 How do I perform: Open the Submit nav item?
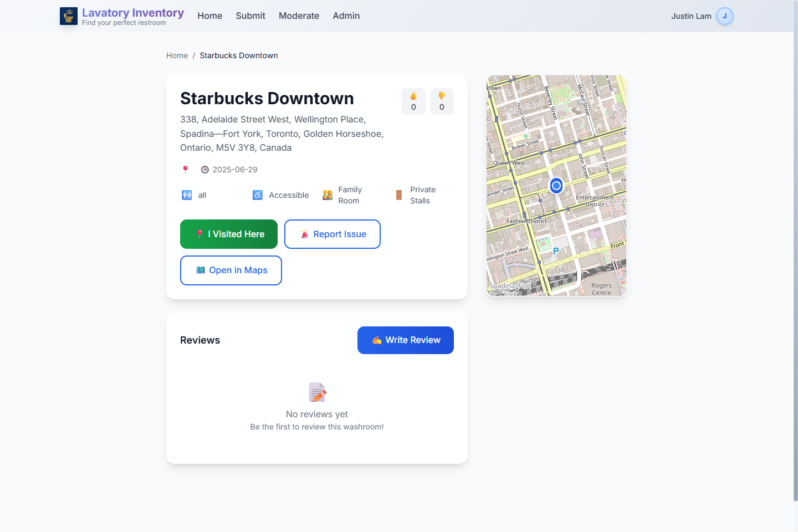coord(250,16)
